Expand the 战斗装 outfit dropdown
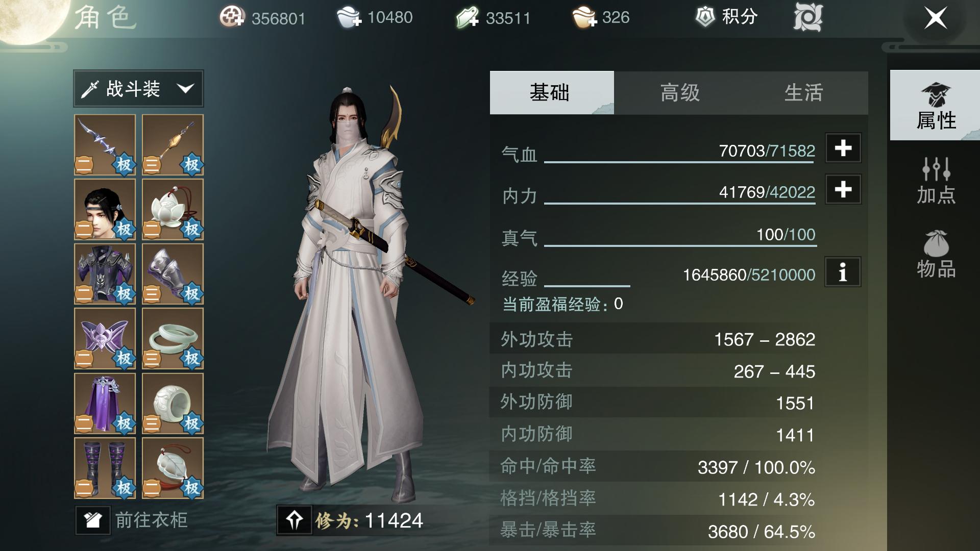The width and height of the screenshot is (980, 551). [138, 89]
